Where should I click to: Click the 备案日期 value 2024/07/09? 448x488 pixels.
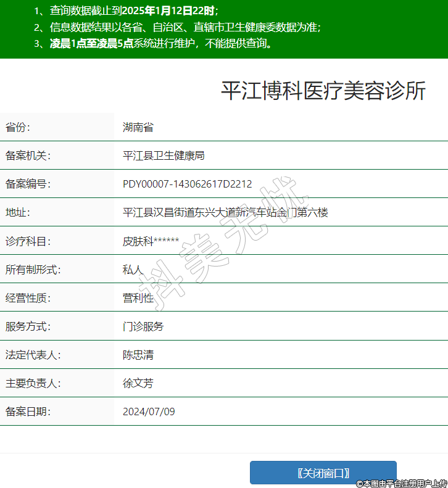(x=149, y=411)
